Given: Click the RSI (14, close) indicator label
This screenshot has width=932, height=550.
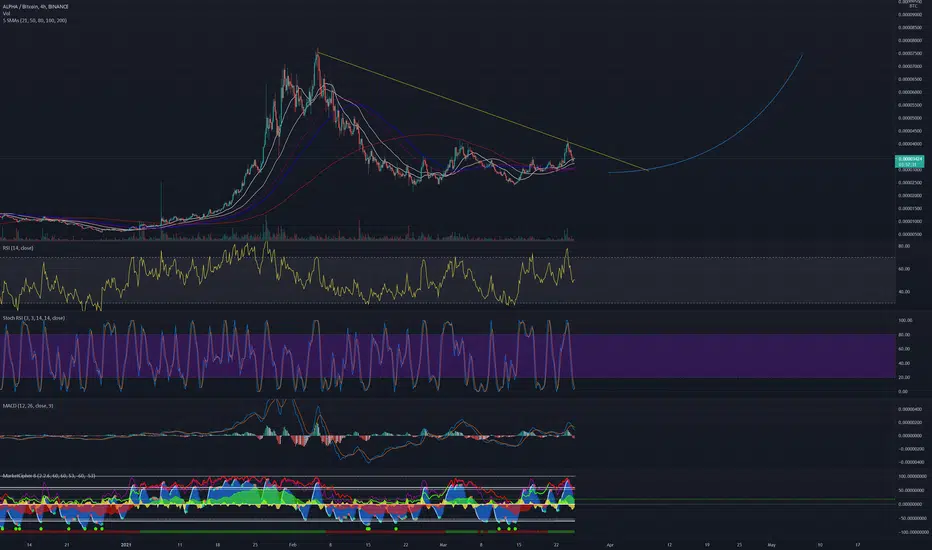Looking at the screenshot, I should tap(18, 248).
